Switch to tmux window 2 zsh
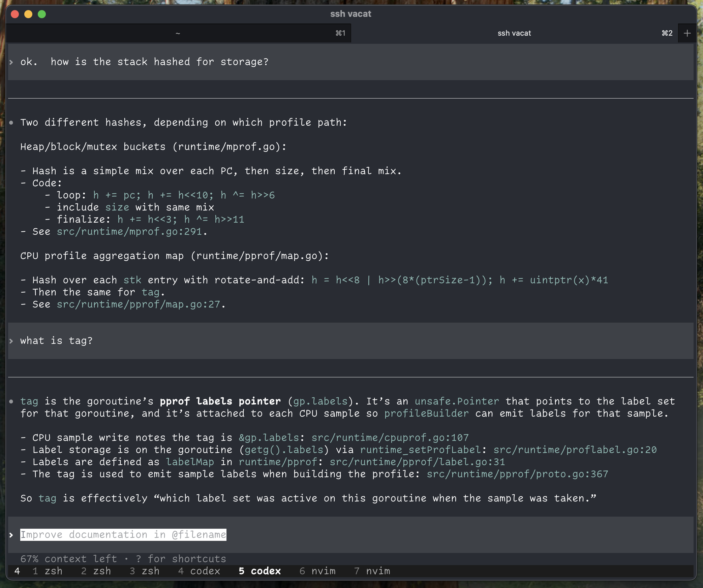This screenshot has height=588, width=703. pos(96,571)
